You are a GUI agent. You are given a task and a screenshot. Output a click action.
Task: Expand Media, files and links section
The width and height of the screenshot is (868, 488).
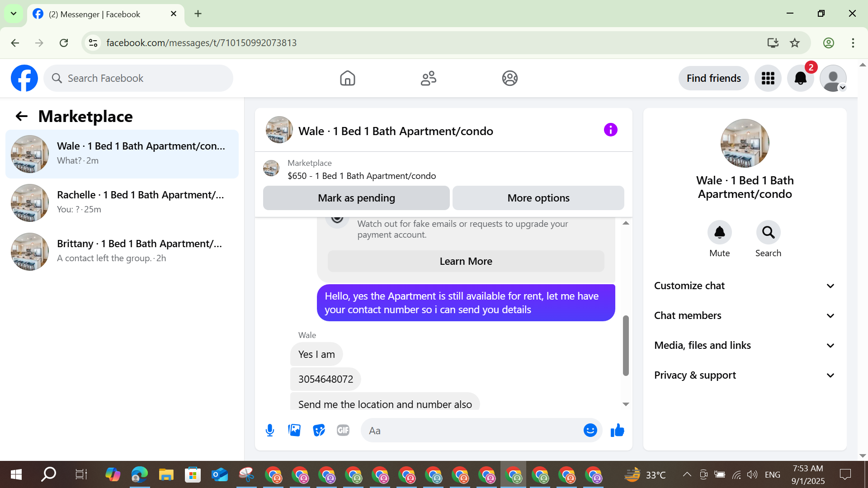(x=745, y=346)
